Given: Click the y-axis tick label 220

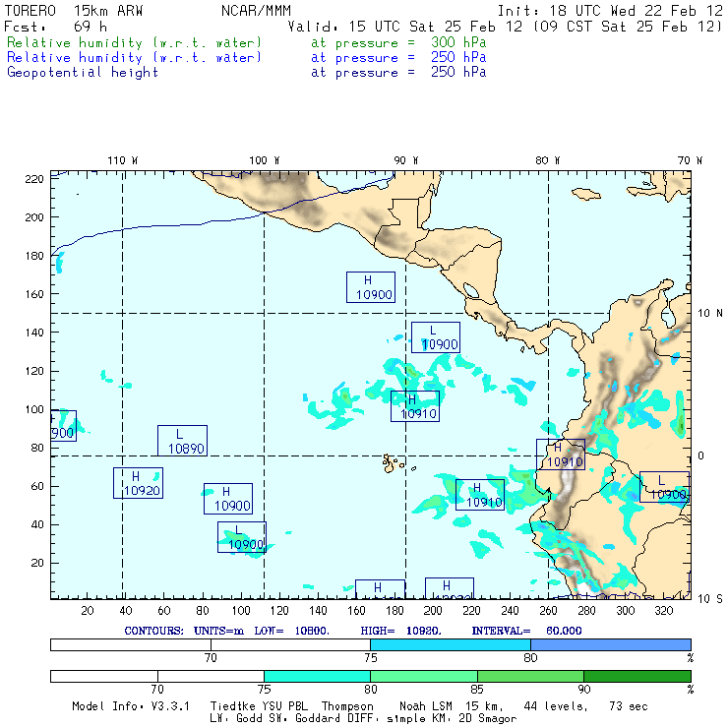Looking at the screenshot, I should tap(34, 179).
